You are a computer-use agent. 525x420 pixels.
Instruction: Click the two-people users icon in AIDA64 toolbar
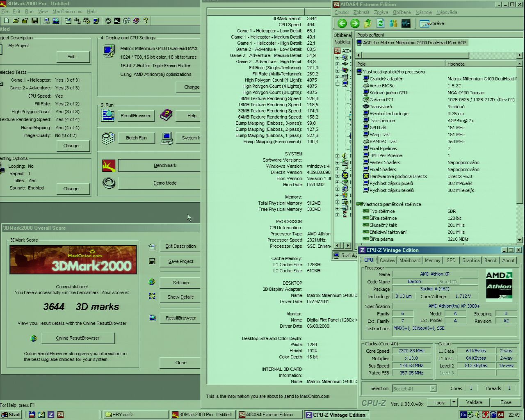pyautogui.click(x=393, y=23)
